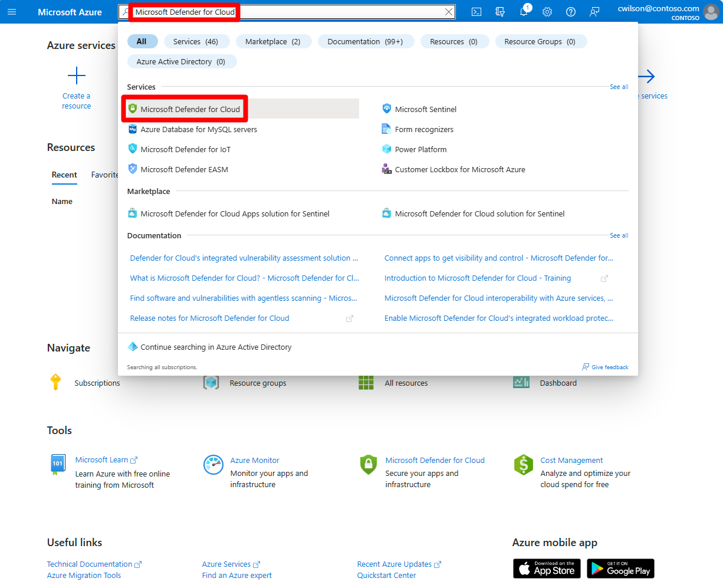Screen dimensions: 723x588
Task: Select the Azure Active Directory (0) filter
Action: (x=182, y=61)
